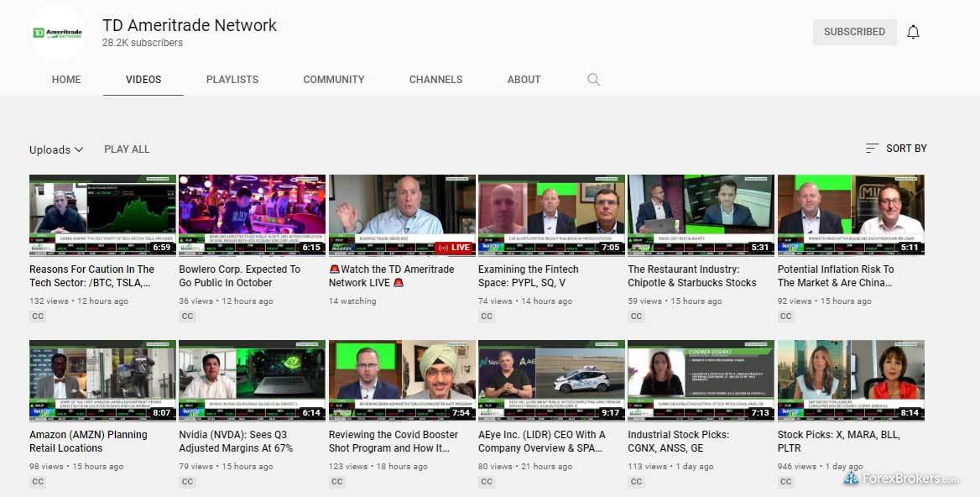Play the AEye Inc. thumbnail (9:17)
This screenshot has height=497, width=980.
tap(551, 380)
